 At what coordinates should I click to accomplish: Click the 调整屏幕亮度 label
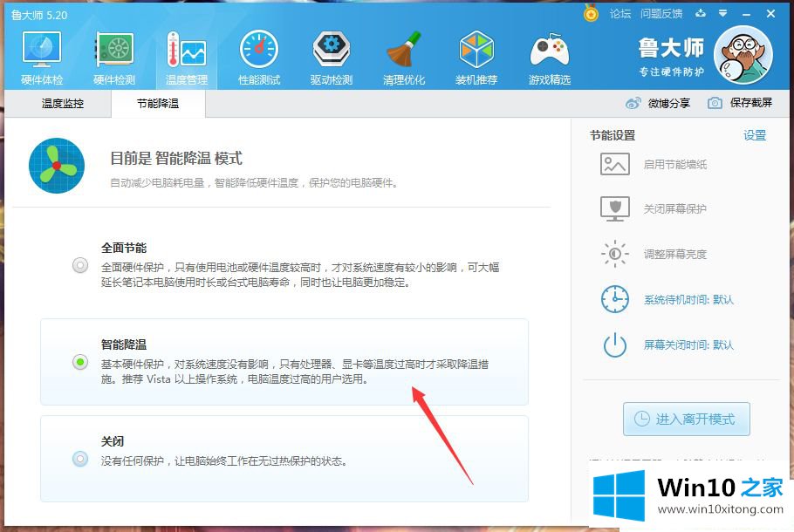[x=674, y=254]
